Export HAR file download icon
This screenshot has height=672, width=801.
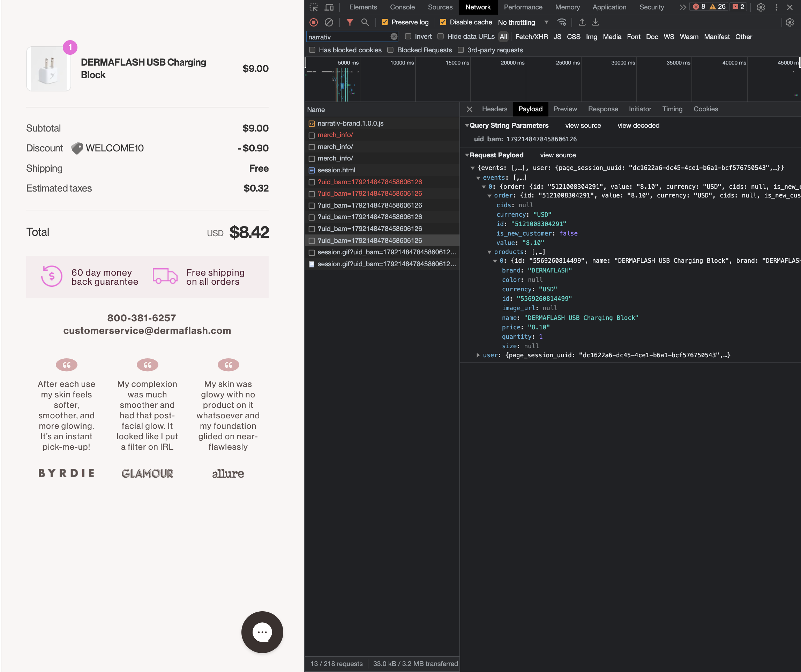pyautogui.click(x=596, y=22)
